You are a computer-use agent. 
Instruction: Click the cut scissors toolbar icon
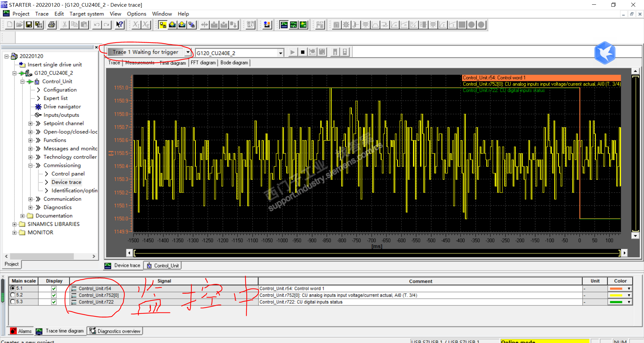(x=64, y=24)
